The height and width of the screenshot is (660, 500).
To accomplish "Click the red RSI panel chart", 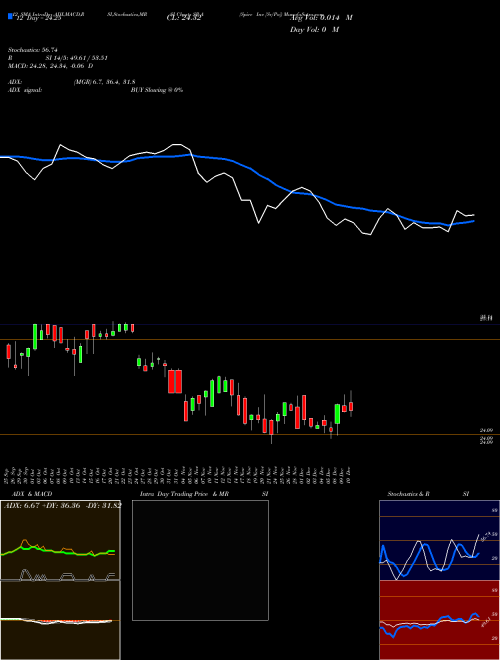I will [439, 620].
